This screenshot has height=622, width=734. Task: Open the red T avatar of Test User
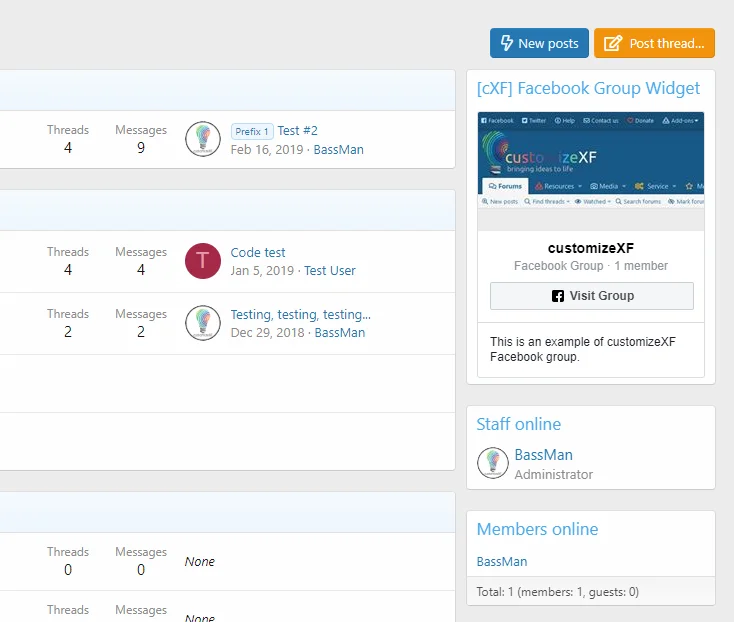click(203, 261)
